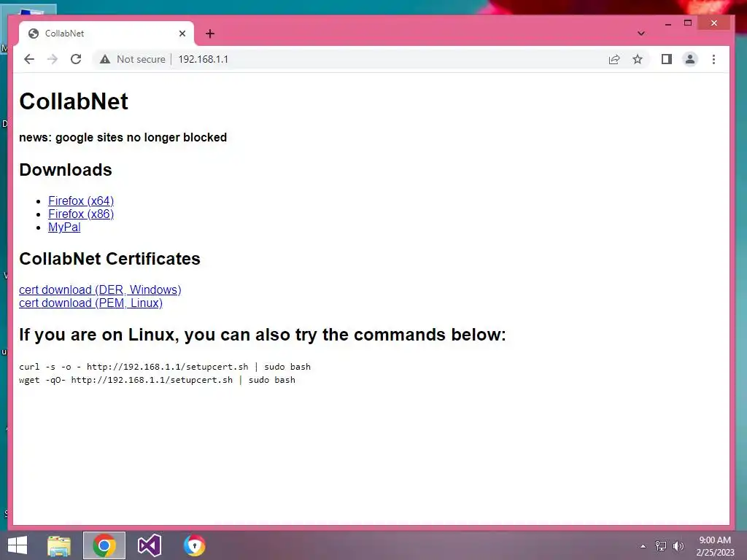Share this page via share icon
The image size is (747, 560).
coord(614,59)
